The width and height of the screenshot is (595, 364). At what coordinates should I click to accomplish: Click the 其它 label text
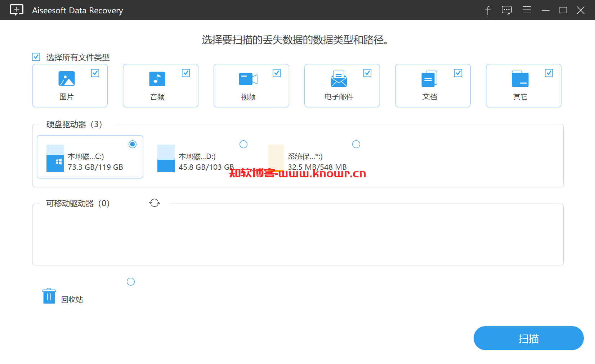(x=520, y=97)
